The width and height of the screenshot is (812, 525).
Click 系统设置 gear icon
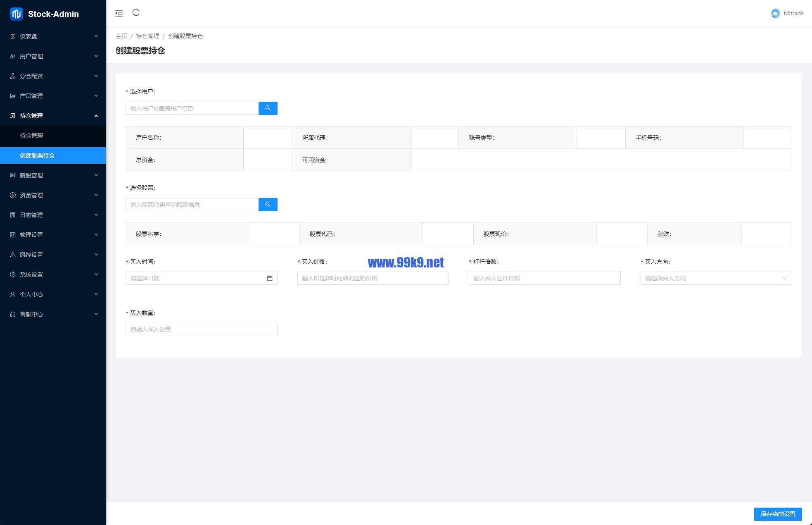coord(13,274)
